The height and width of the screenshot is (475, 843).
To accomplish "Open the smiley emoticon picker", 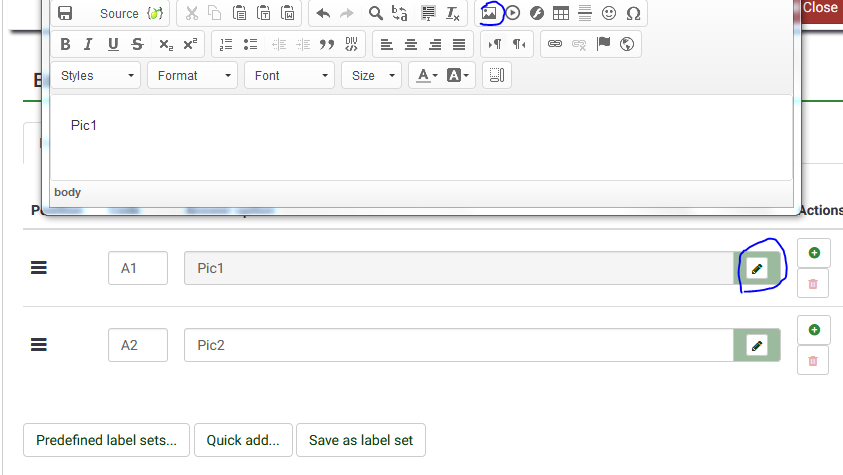I will click(609, 13).
